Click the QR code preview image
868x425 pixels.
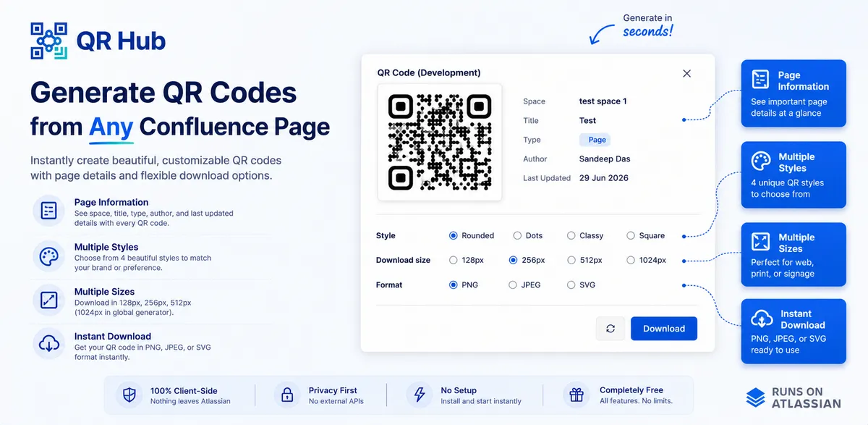click(x=440, y=143)
